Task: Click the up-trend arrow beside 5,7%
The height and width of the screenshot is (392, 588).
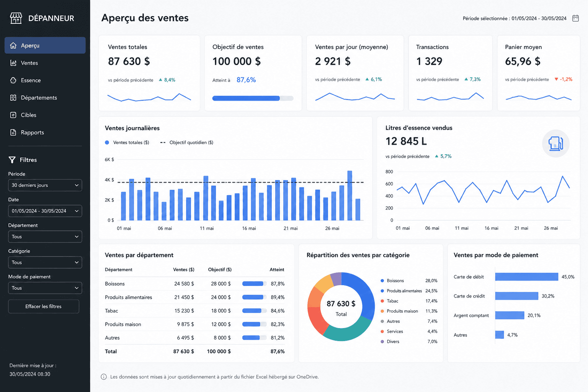Action: coord(437,156)
